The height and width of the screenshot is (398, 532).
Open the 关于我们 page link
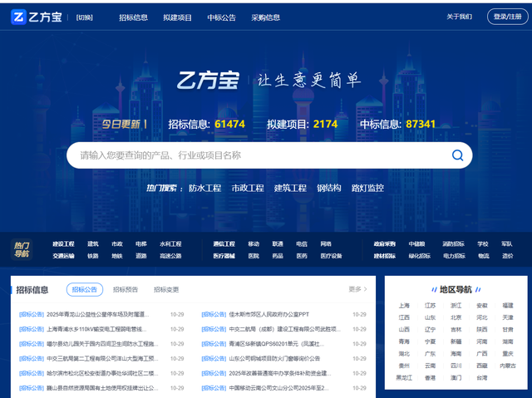(459, 17)
